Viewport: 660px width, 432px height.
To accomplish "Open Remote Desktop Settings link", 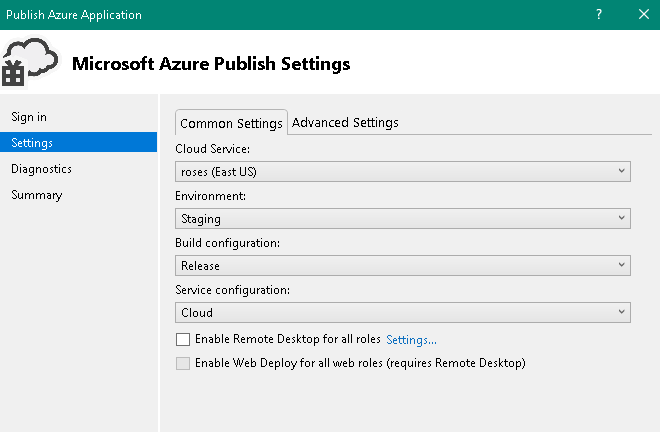I will 411,339.
